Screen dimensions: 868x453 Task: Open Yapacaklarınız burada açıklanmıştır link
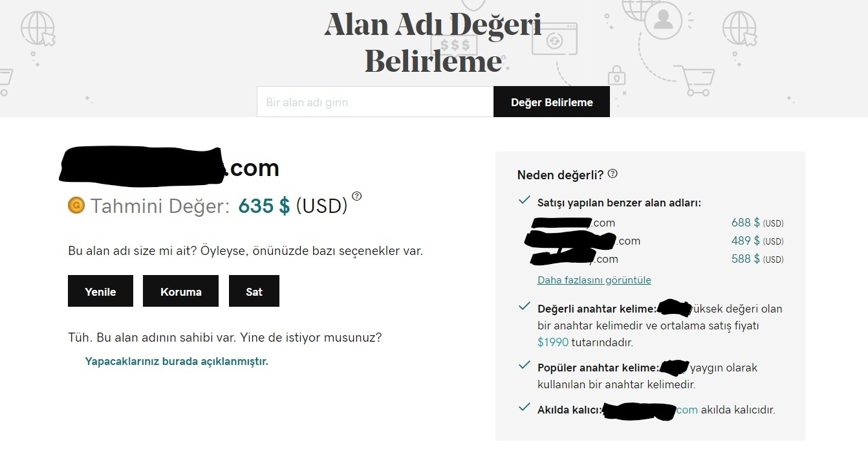[177, 361]
